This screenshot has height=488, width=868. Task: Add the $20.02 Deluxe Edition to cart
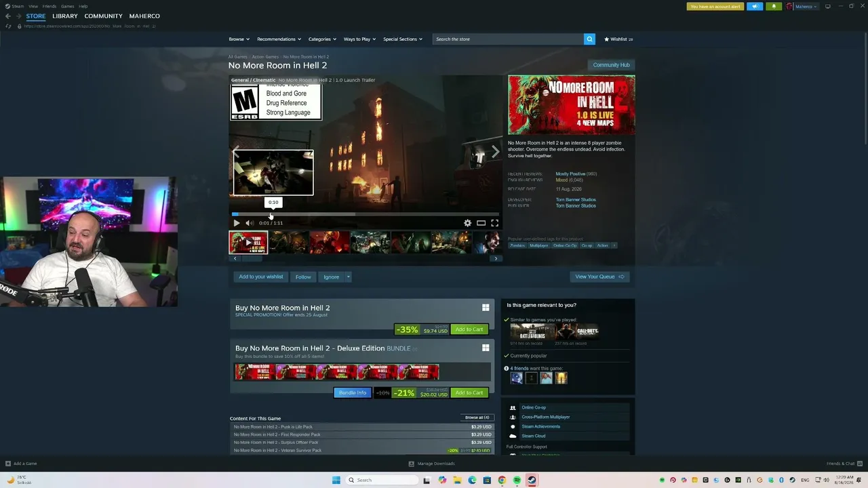[x=469, y=393]
